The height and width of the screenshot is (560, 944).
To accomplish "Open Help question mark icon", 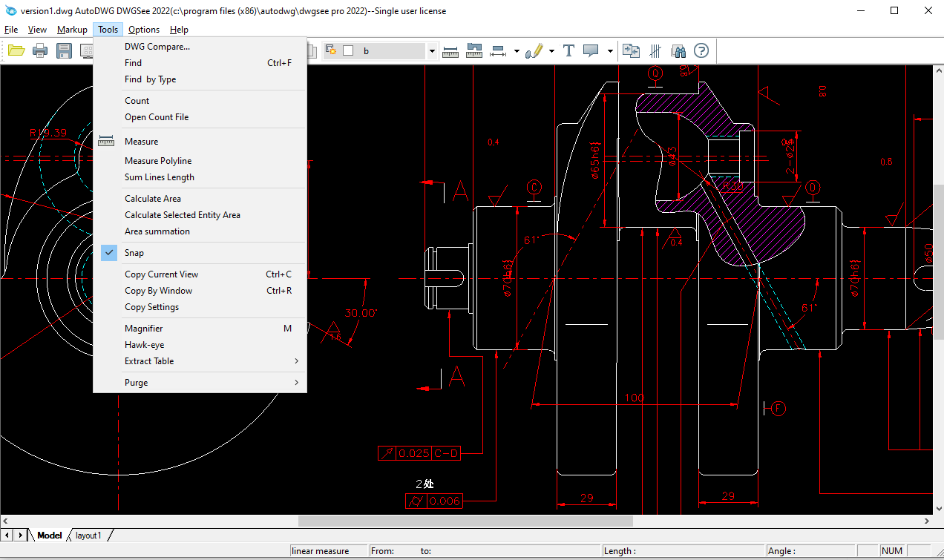I will point(701,51).
